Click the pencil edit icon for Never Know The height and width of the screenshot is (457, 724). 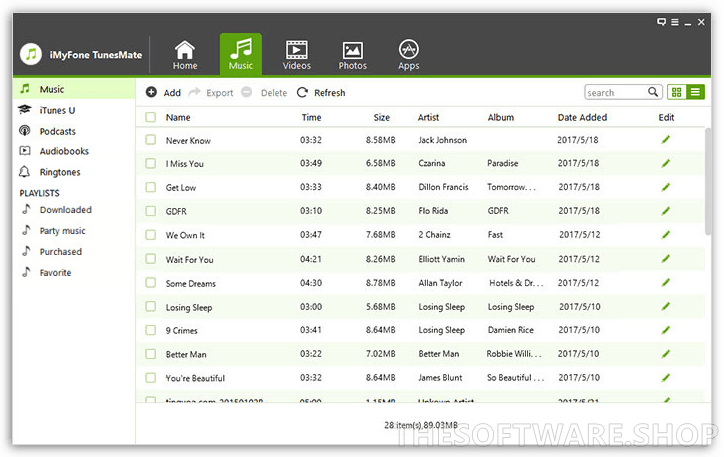[666, 140]
